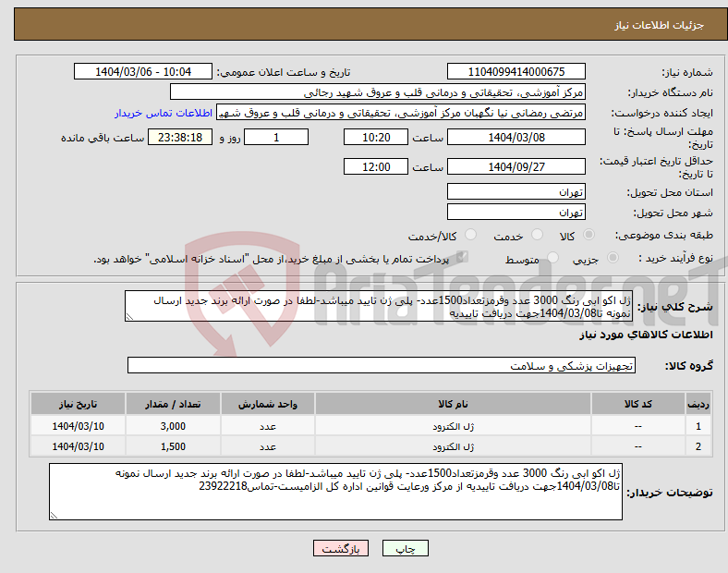Click the اطلاعات کالاهای مورد نیاز heading
The image size is (728, 573).
point(646,335)
